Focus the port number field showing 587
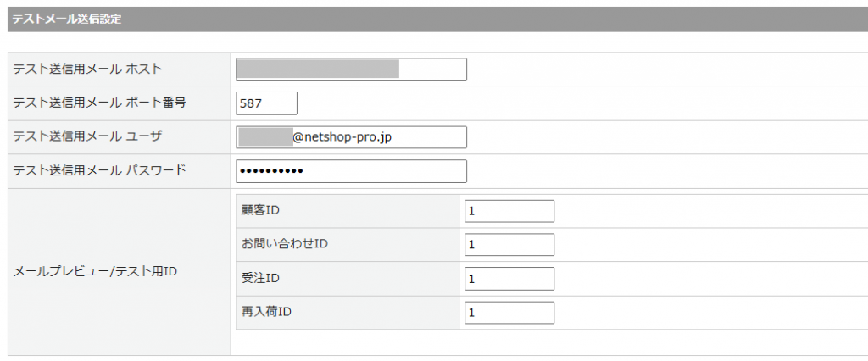 pyautogui.click(x=266, y=103)
